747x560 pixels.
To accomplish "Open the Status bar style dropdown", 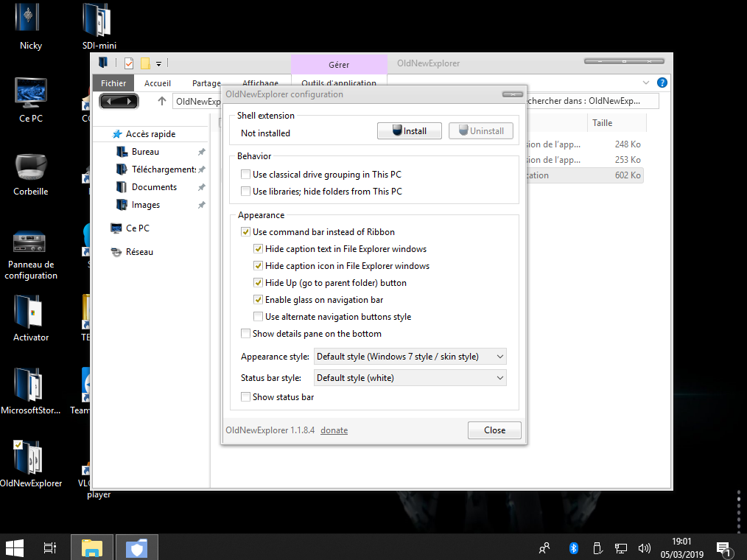I will pyautogui.click(x=410, y=378).
